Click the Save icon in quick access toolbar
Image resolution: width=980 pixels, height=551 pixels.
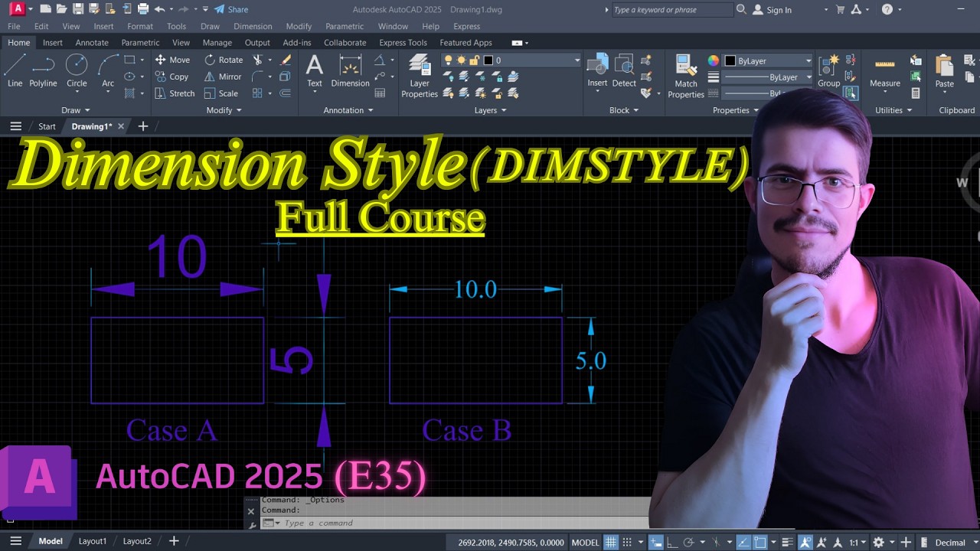(77, 9)
